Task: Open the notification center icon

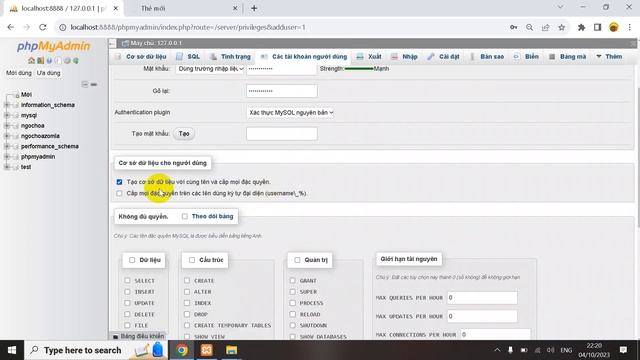Action: (x=623, y=350)
